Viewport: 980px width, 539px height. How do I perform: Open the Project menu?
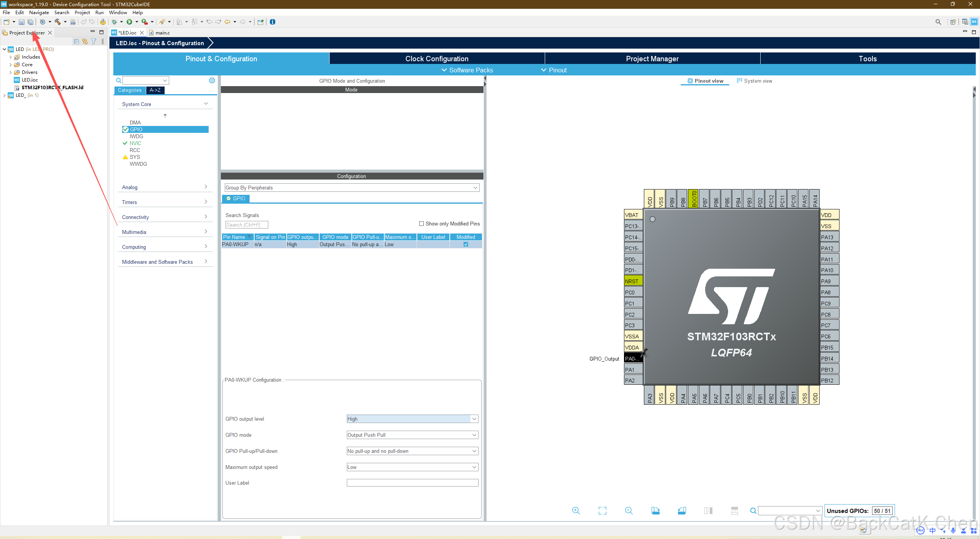point(82,13)
